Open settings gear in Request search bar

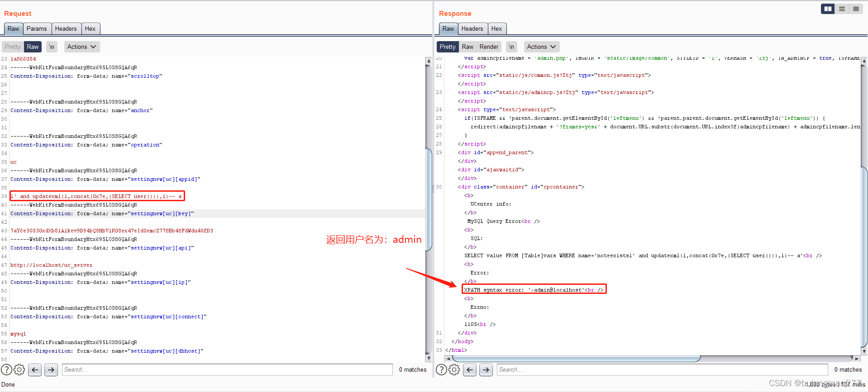tap(19, 370)
